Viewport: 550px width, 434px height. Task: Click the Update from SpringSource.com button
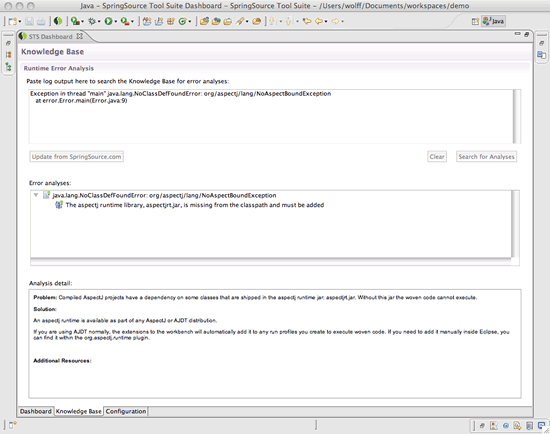pyautogui.click(x=76, y=156)
